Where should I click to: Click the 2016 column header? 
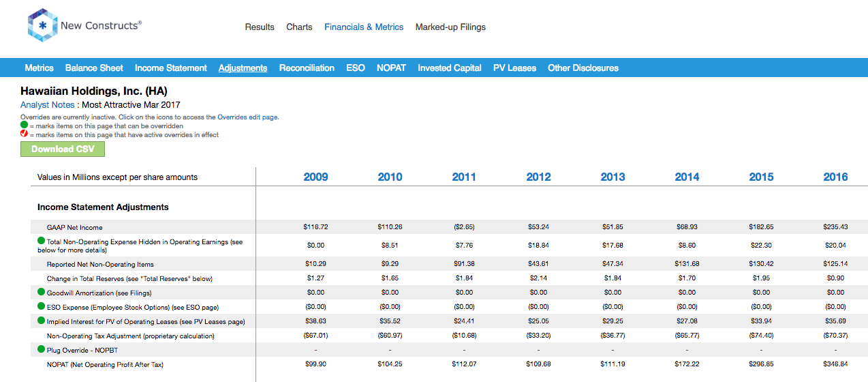click(835, 177)
